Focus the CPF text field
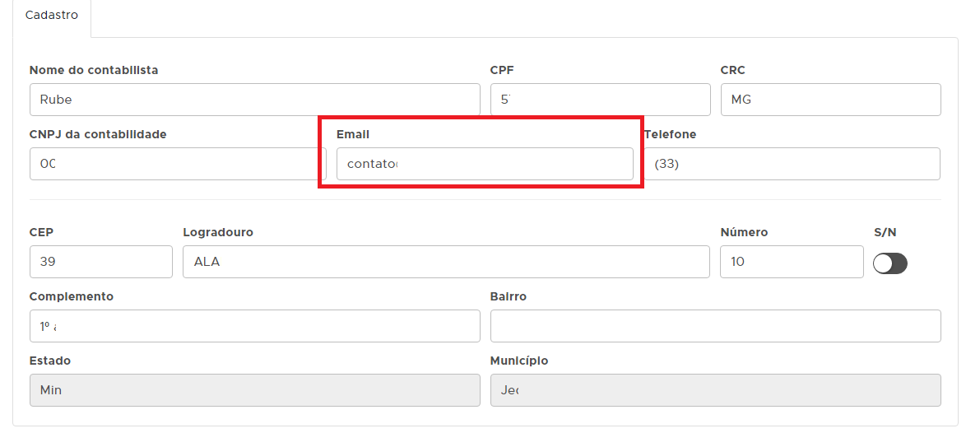Viewport: 980px width, 433px height. (x=600, y=100)
